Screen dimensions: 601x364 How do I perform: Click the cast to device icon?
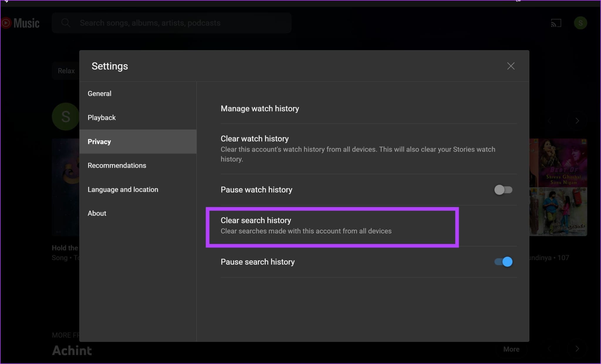[556, 22]
